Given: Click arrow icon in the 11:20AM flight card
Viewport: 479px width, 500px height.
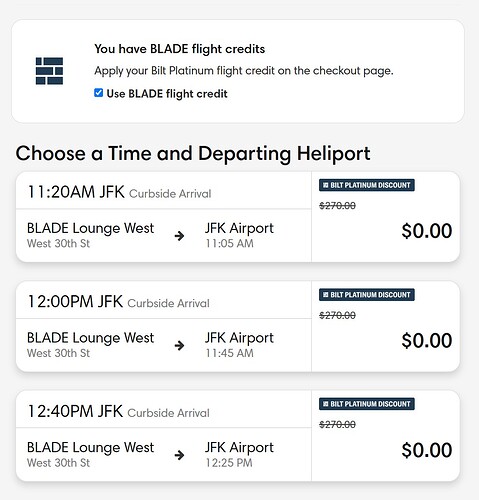Looking at the screenshot, I should click(x=179, y=236).
